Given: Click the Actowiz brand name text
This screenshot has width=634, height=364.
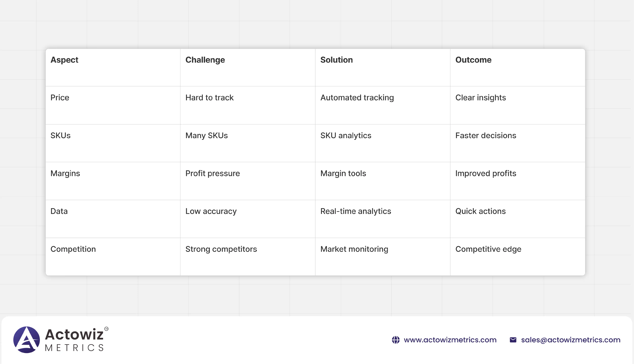Looking at the screenshot, I should tap(74, 334).
